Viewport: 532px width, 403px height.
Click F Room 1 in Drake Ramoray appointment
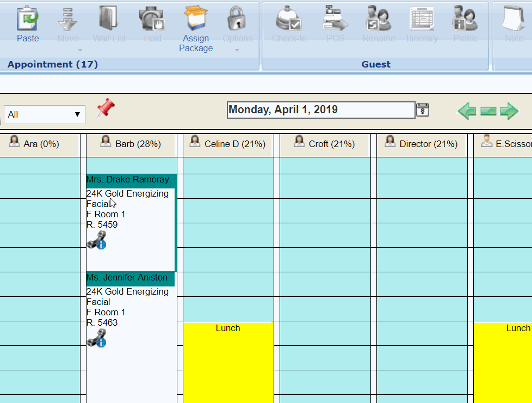106,215
